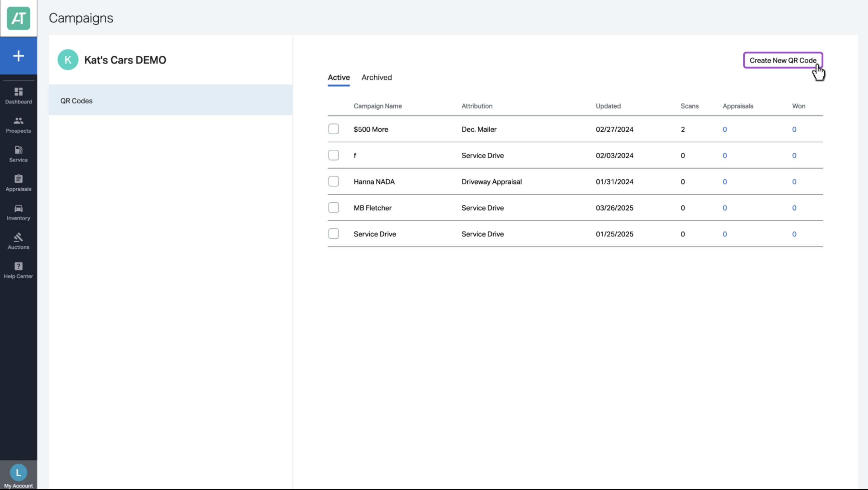Select the Service Drive campaign checkbox
The image size is (868, 490).
[334, 233]
